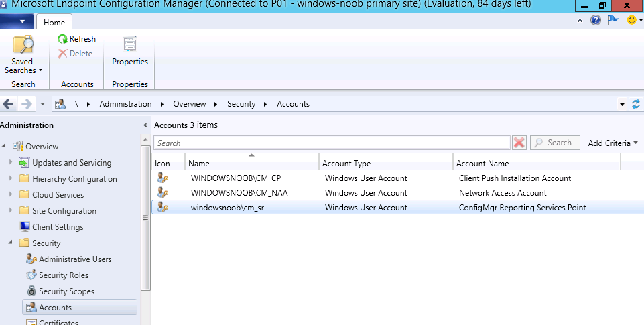Go back with the navigation arrow

pos(8,104)
